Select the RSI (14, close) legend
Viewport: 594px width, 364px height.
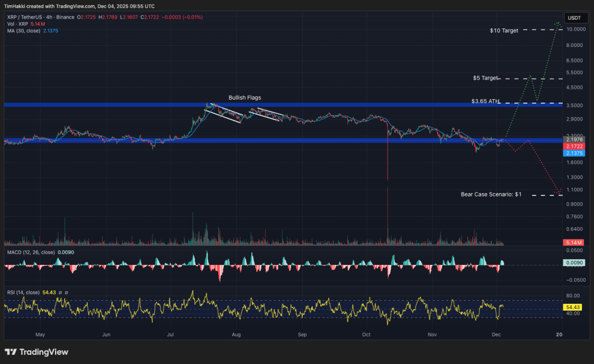pyautogui.click(x=23, y=292)
